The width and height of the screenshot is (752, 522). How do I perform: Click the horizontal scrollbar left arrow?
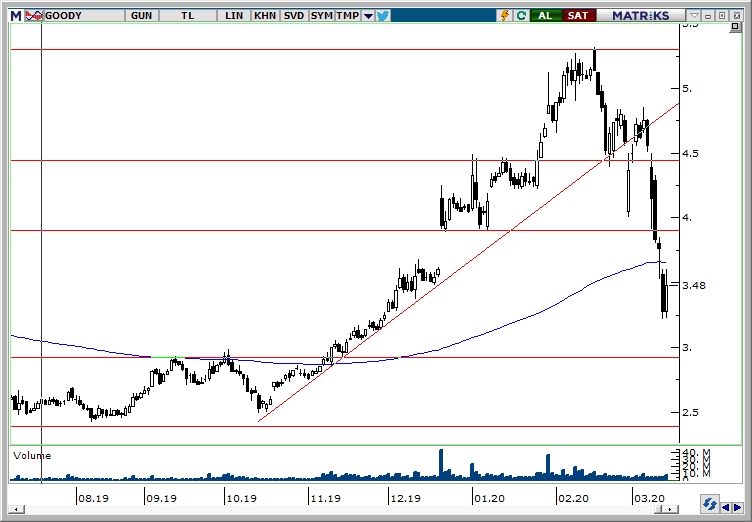tap(16, 510)
